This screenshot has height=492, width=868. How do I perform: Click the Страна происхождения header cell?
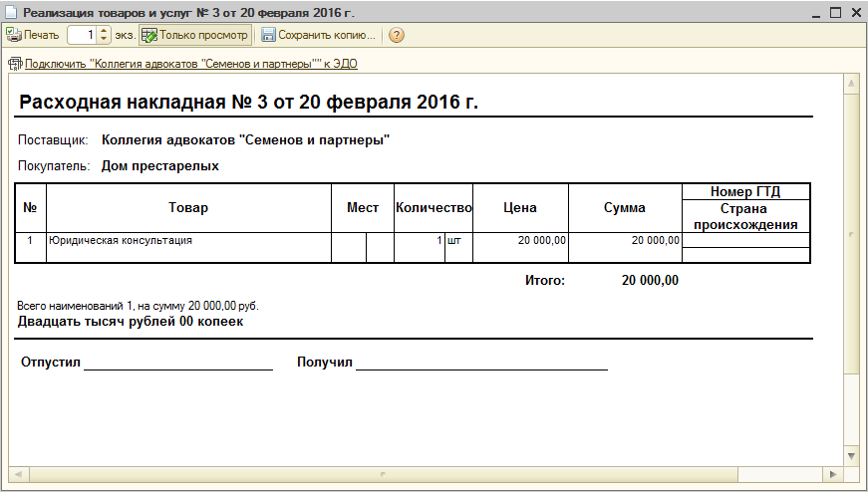click(x=745, y=216)
